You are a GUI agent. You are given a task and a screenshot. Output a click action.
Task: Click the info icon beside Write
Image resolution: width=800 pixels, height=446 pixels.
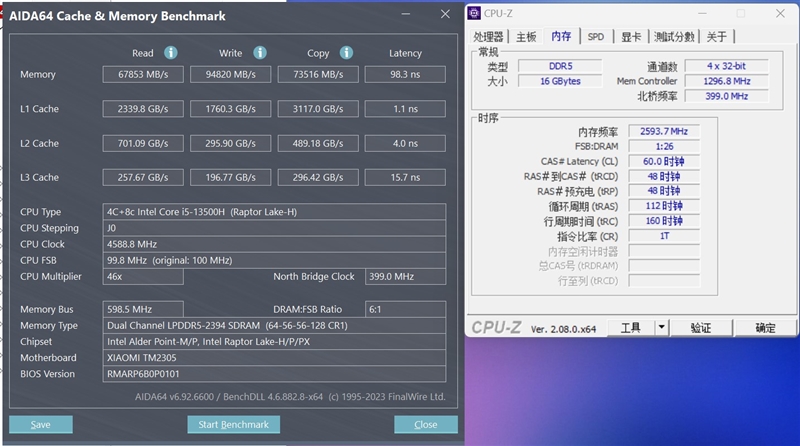click(x=259, y=52)
